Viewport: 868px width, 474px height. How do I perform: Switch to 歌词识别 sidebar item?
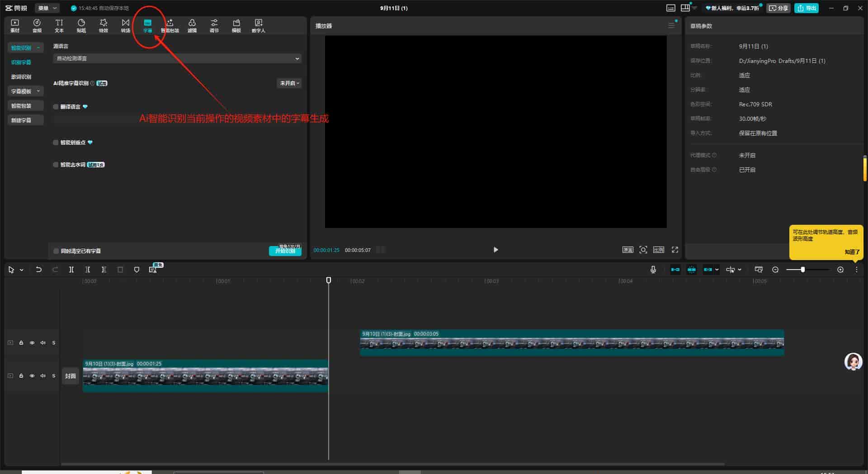pyautogui.click(x=21, y=77)
